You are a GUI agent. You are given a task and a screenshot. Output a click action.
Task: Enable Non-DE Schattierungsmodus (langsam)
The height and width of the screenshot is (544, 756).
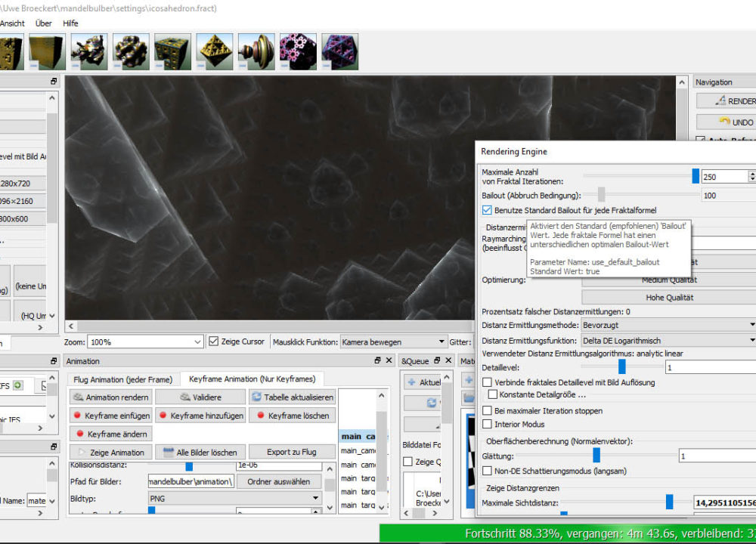(487, 471)
